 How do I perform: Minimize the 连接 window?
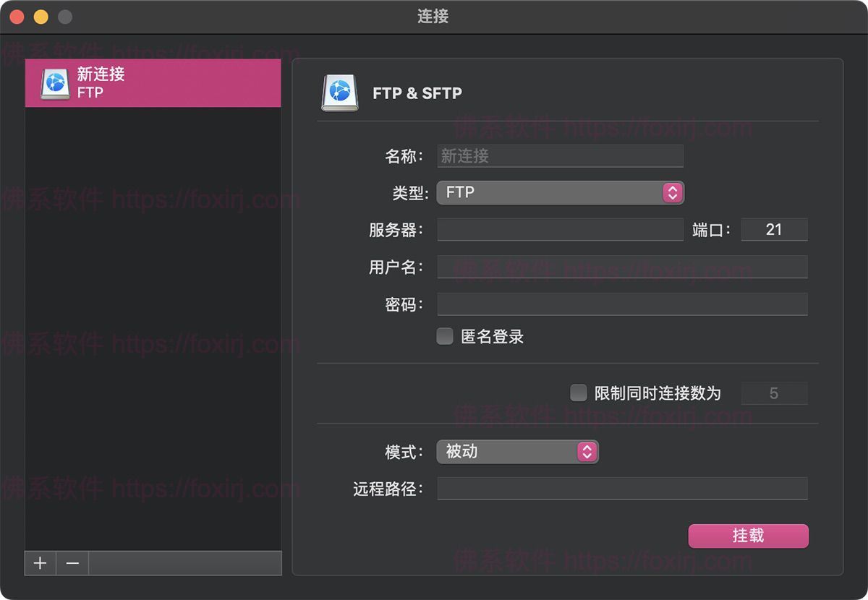pyautogui.click(x=41, y=17)
